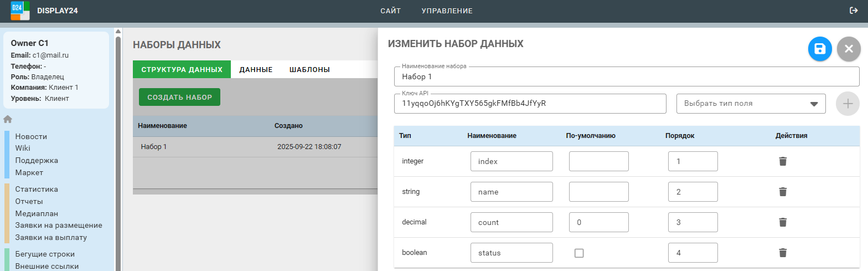This screenshot has height=271, width=868.
Task: Delete the string name field row
Action: (x=783, y=192)
